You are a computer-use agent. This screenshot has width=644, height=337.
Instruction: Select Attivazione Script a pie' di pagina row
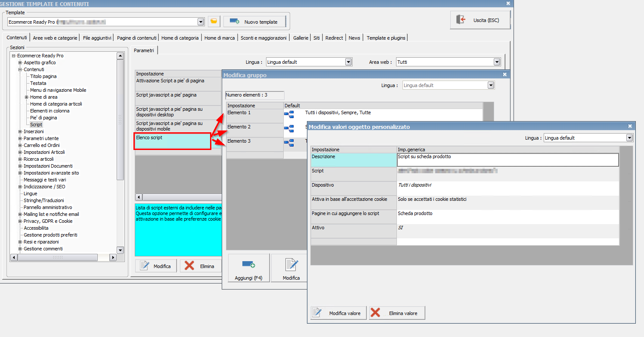pos(178,84)
